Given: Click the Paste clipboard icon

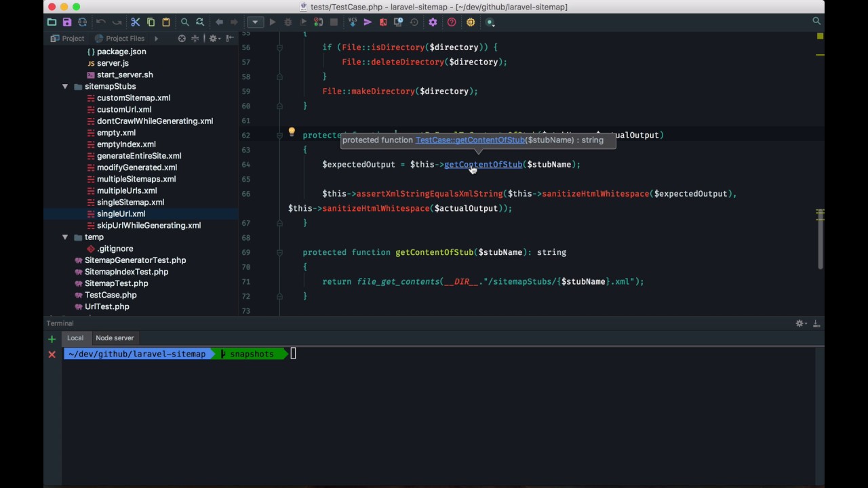Looking at the screenshot, I should click(x=166, y=22).
